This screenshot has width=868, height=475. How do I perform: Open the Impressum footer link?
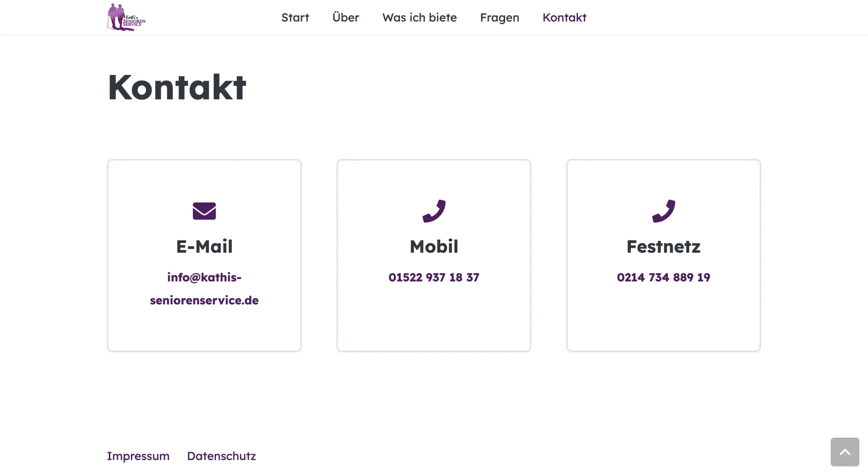tap(138, 456)
